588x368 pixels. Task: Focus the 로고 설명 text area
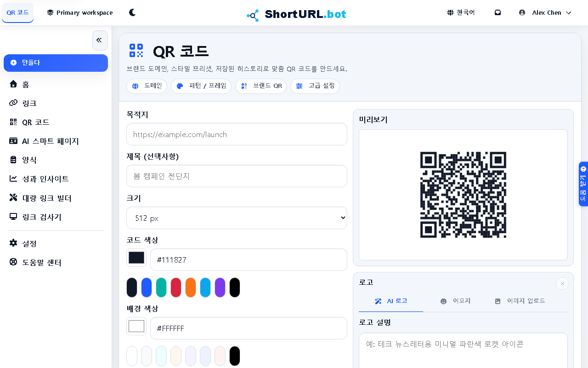pyautogui.click(x=463, y=351)
